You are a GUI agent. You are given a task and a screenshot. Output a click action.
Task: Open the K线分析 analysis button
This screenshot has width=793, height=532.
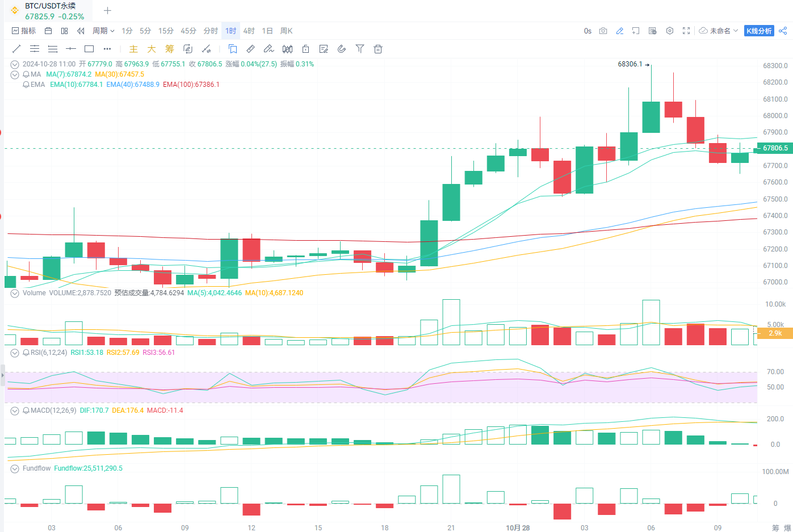coord(759,31)
